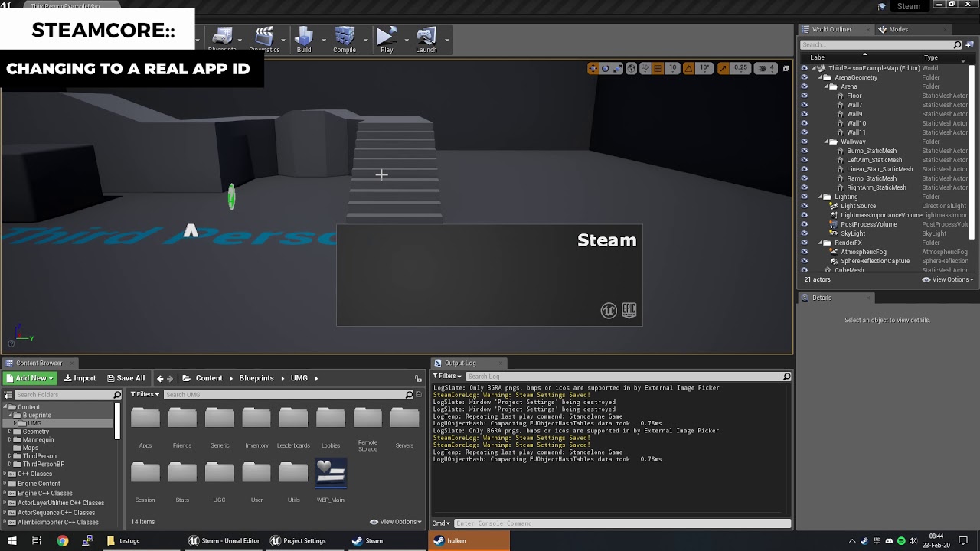
Task: Select ThirdPersonBP in folder tree
Action: (44, 465)
